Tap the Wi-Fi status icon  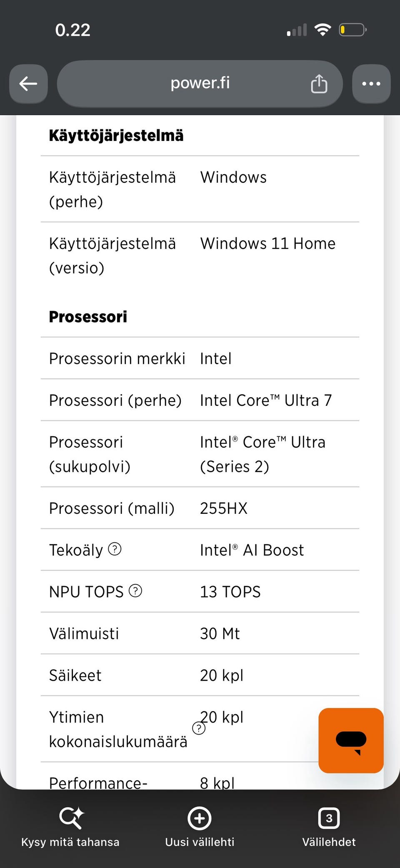[x=322, y=30]
